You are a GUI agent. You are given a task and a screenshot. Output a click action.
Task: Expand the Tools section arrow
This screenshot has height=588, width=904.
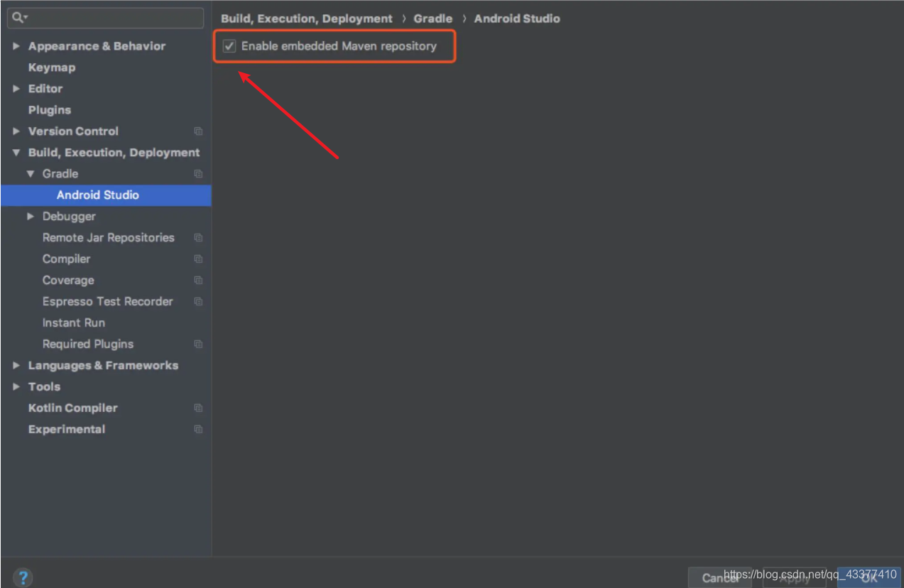pyautogui.click(x=16, y=387)
